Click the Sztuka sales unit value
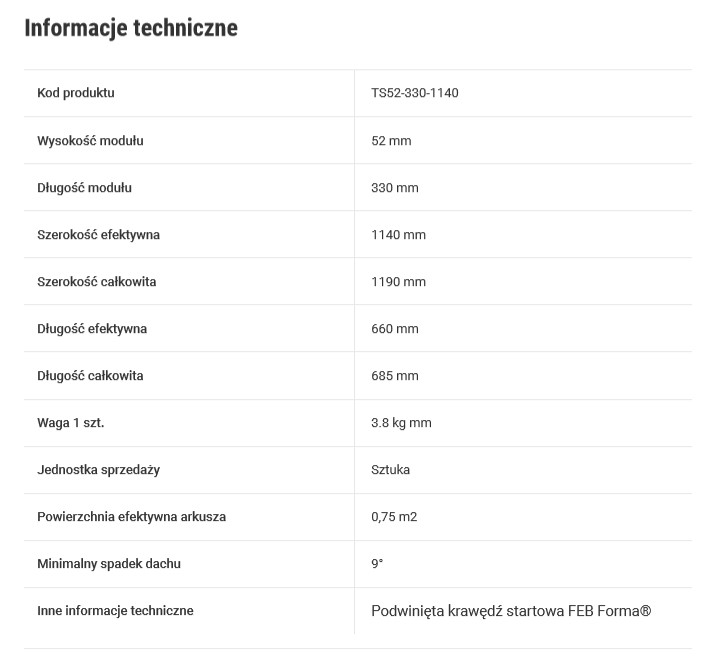This screenshot has width=720, height=663. (390, 470)
